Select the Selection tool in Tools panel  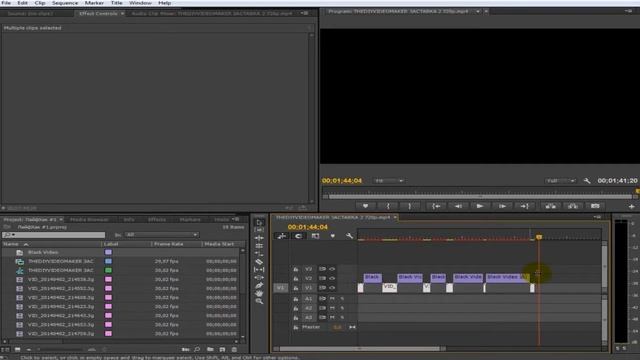(259, 222)
